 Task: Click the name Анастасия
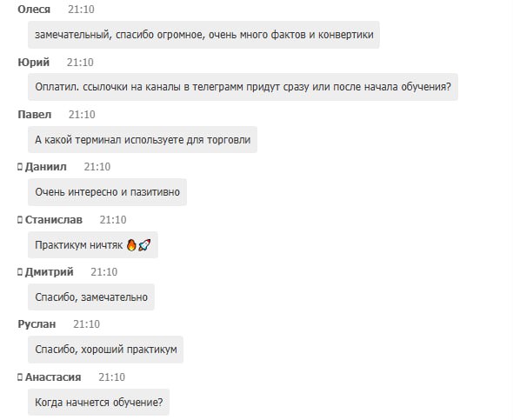pyautogui.click(x=53, y=377)
